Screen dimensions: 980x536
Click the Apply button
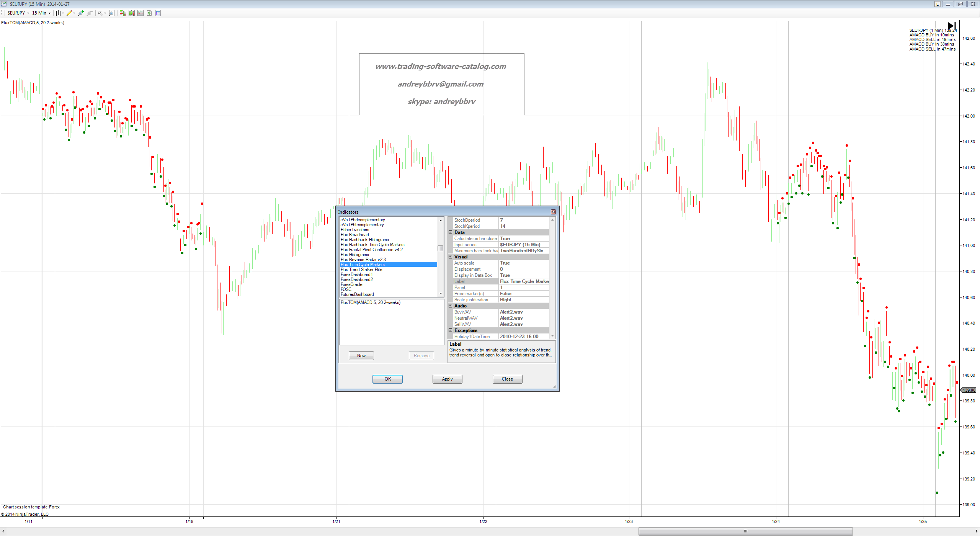point(447,379)
